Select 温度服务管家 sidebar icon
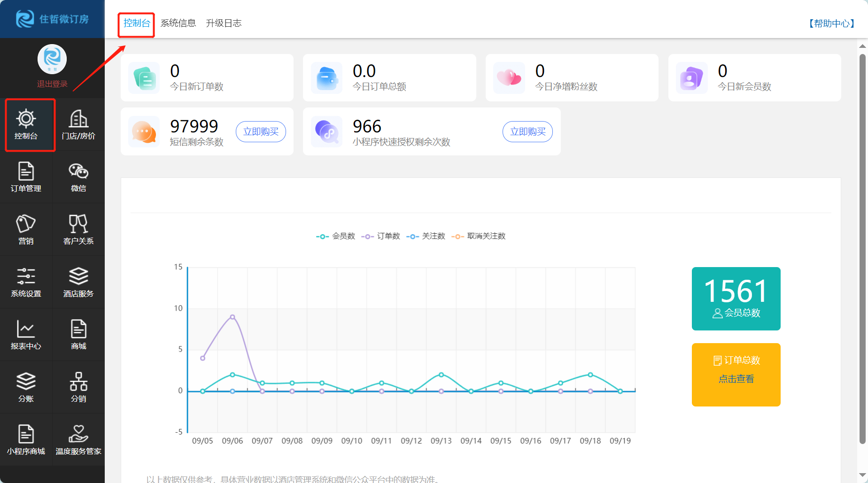This screenshot has height=483, width=868. click(x=78, y=440)
